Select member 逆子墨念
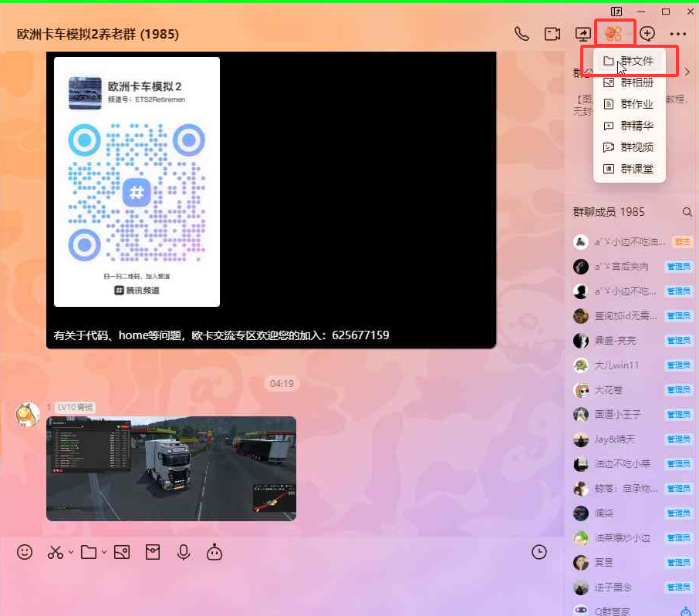The width and height of the screenshot is (699, 616). tap(632, 587)
